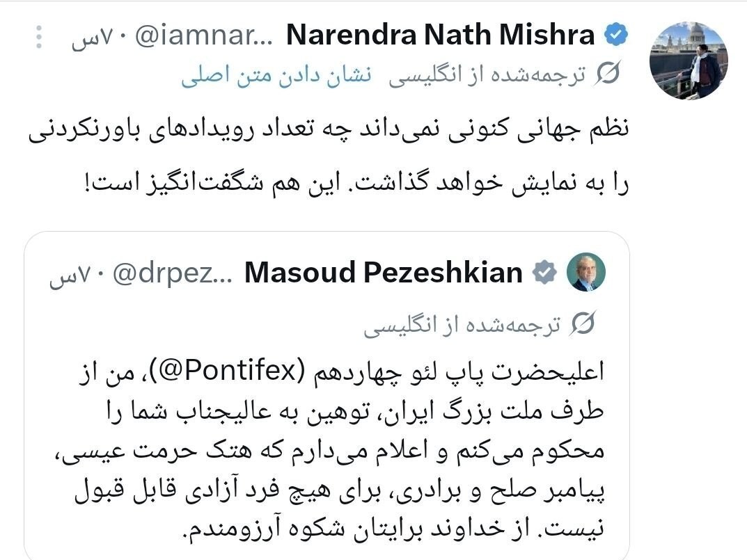Screen dimensions: 747x560
Task: Click the @drpez... username handle
Action: coord(171,272)
